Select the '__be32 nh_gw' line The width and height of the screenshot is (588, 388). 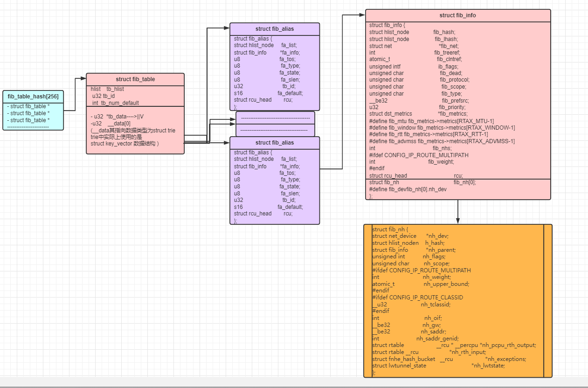click(407, 325)
